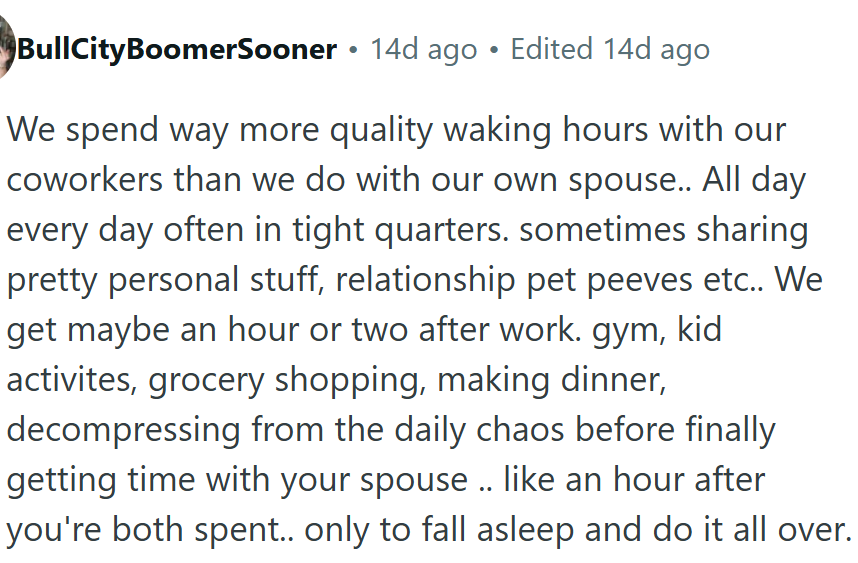The height and width of the screenshot is (563, 858).
Task: Click the phrase "pretty personal stuff"
Action: [165, 280]
